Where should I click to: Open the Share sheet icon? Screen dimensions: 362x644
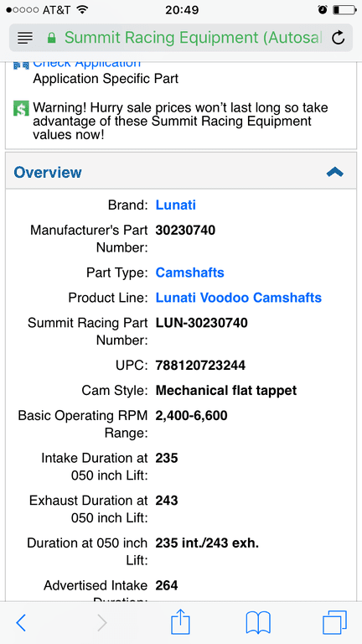(181, 621)
